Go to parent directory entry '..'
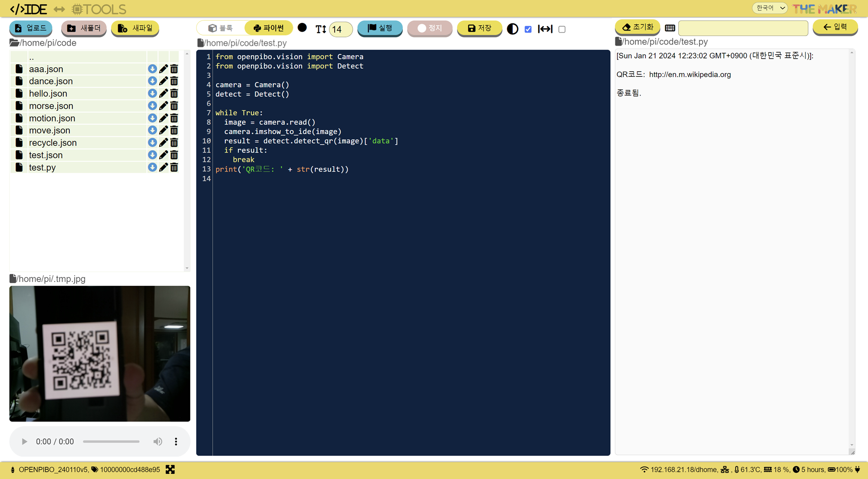The width and height of the screenshot is (868, 479). (x=31, y=57)
